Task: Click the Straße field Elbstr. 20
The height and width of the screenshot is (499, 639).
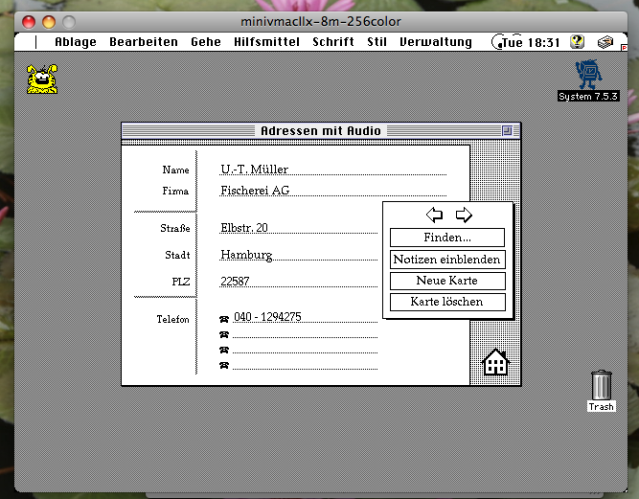Action: click(298, 227)
